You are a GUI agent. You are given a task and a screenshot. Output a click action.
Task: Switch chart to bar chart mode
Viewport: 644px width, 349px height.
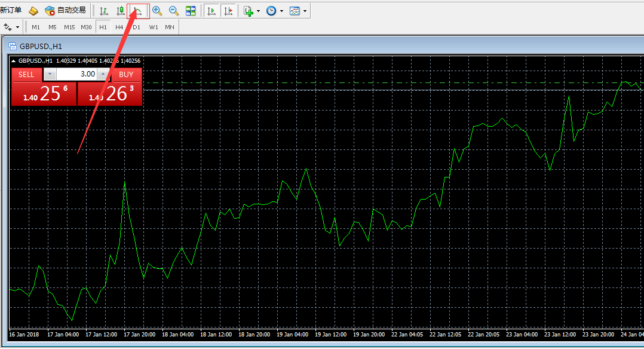[104, 11]
